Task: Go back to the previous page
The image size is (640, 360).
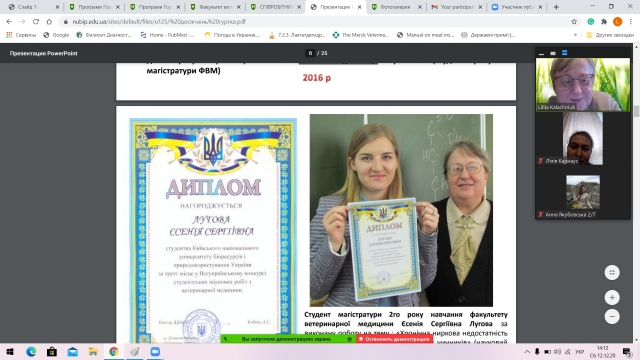Action: pyautogui.click(x=9, y=22)
